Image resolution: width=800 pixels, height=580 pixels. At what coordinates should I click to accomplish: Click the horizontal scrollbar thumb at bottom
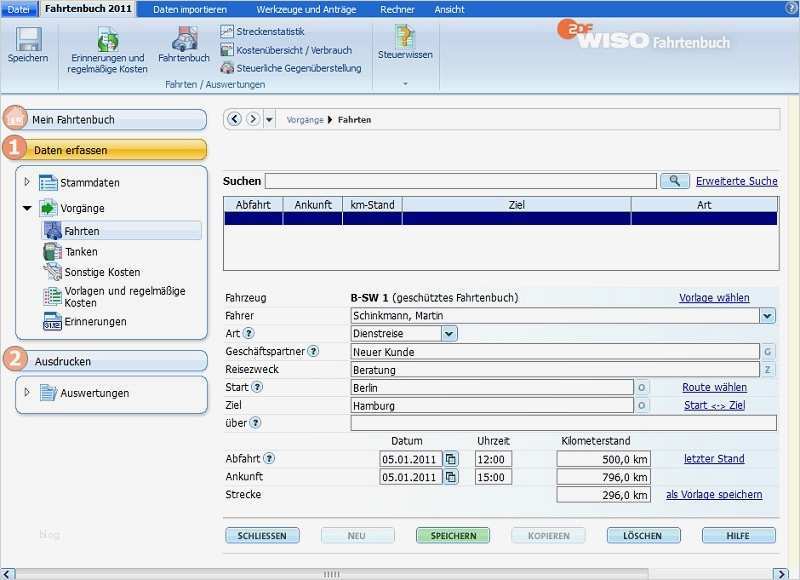click(x=332, y=574)
